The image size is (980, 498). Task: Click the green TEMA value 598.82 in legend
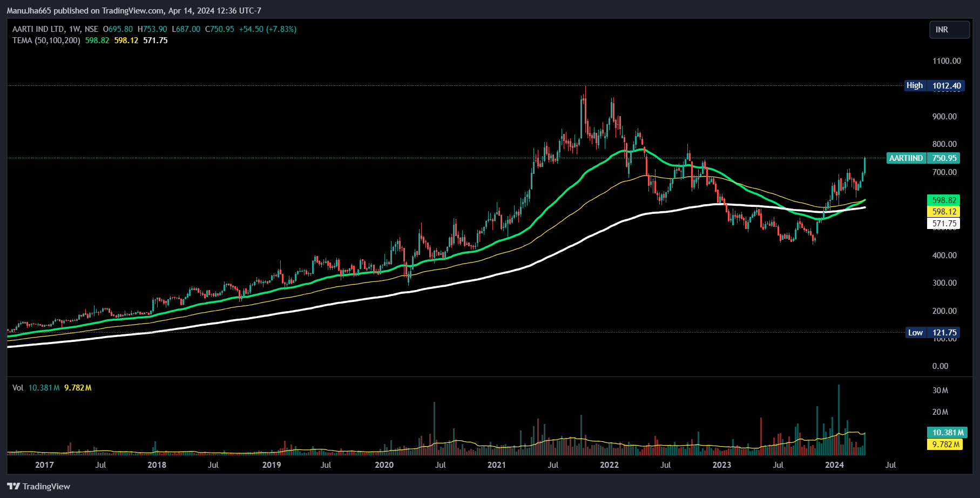coord(97,41)
